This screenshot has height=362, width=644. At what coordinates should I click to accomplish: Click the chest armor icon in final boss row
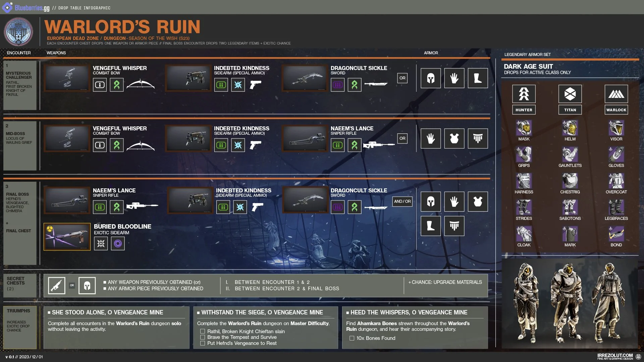click(478, 202)
